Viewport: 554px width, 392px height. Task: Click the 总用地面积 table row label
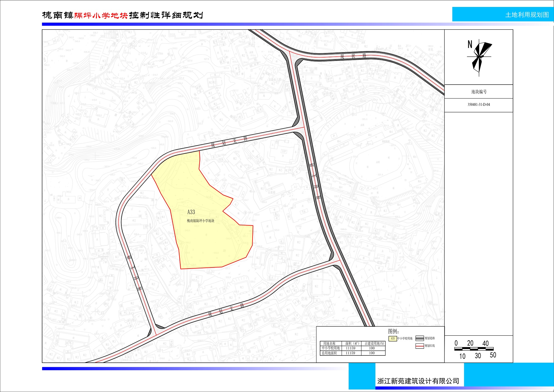(x=329, y=353)
